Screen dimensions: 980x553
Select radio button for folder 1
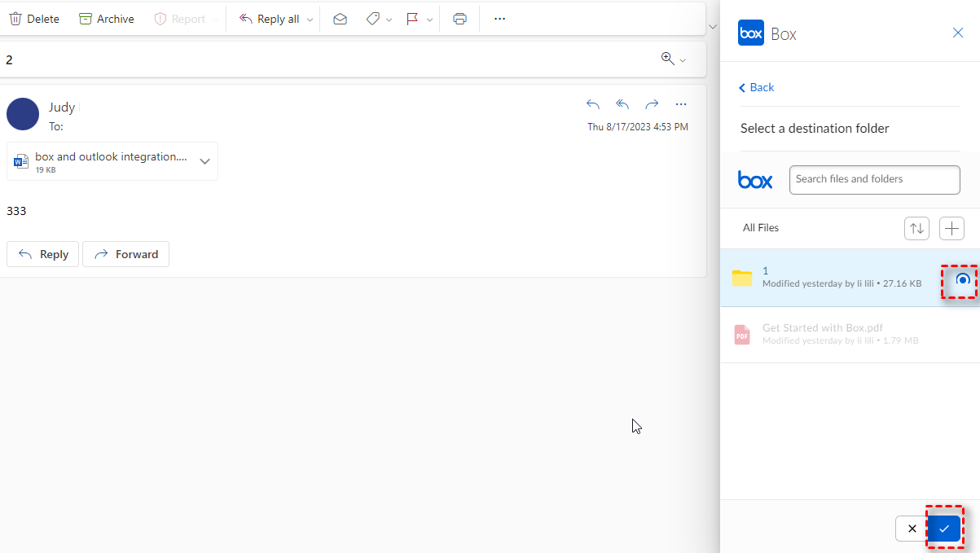(962, 279)
